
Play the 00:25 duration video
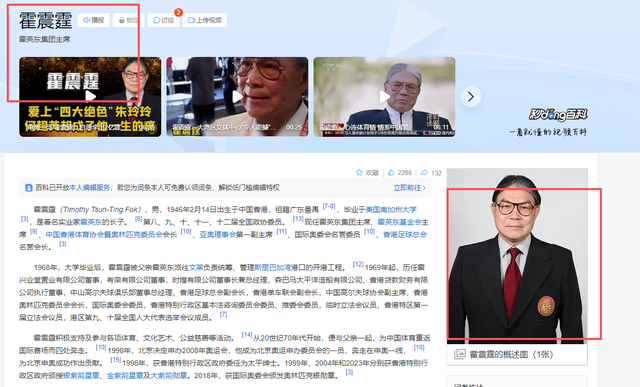[237, 97]
